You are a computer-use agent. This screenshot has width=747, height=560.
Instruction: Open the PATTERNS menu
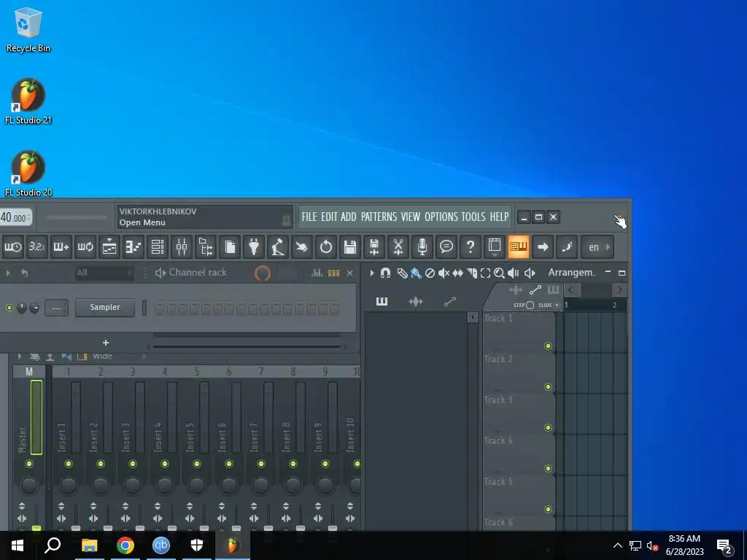point(379,217)
